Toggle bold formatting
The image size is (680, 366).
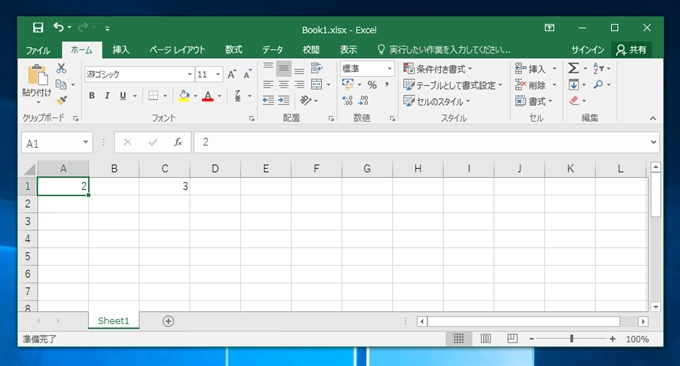92,95
